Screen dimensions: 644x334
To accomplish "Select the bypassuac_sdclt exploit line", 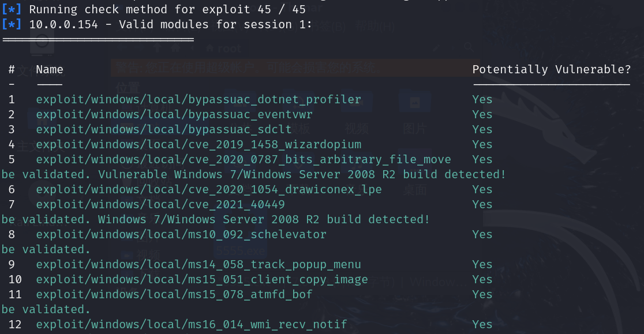I will coord(163,129).
